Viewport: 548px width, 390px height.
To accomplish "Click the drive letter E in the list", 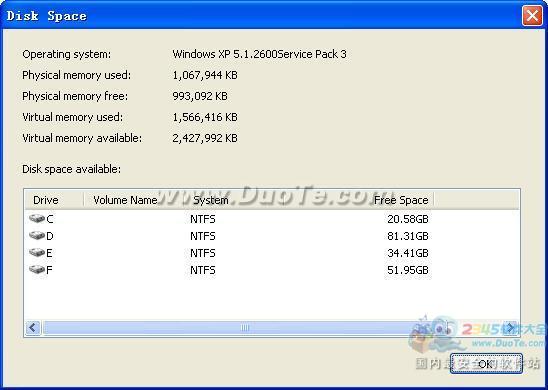I will tap(49, 253).
